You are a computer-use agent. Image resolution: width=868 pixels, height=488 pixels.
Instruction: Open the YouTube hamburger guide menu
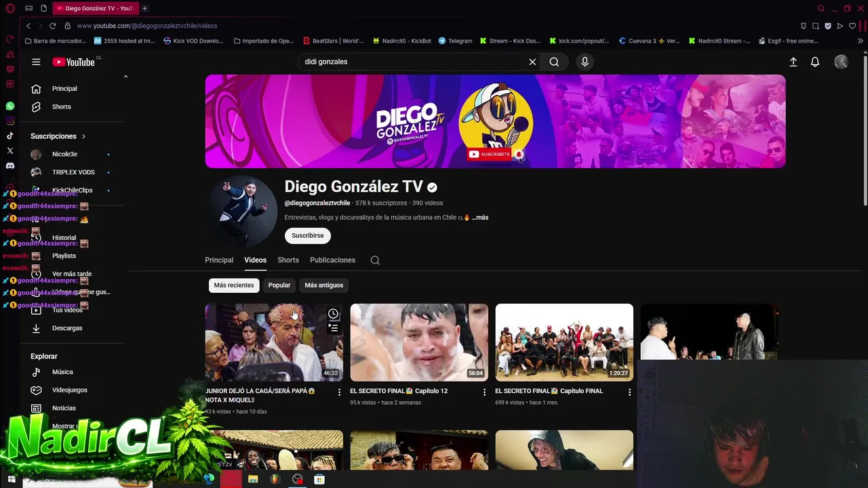click(x=36, y=62)
